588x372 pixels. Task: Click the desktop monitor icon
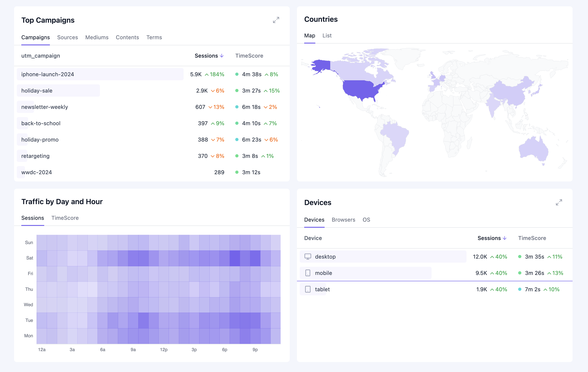tap(308, 256)
